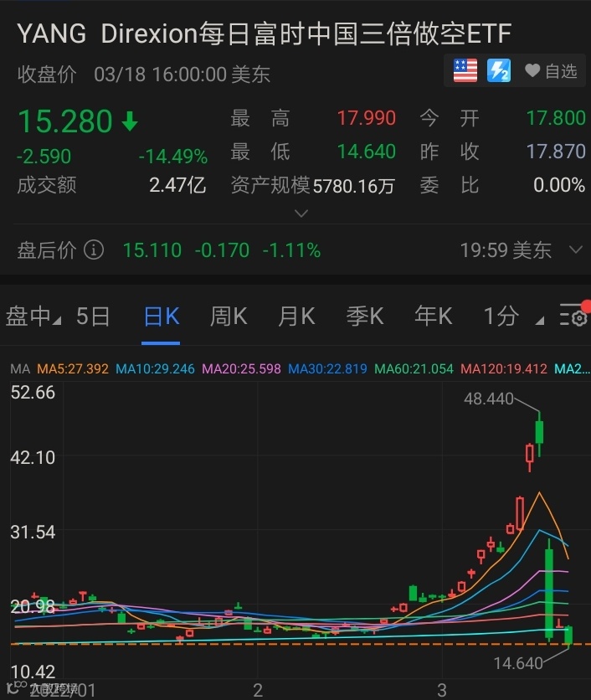Screen dimensions: 591x700
Task: Tap the MA30:22.819 indicator label
Action: click(327, 368)
